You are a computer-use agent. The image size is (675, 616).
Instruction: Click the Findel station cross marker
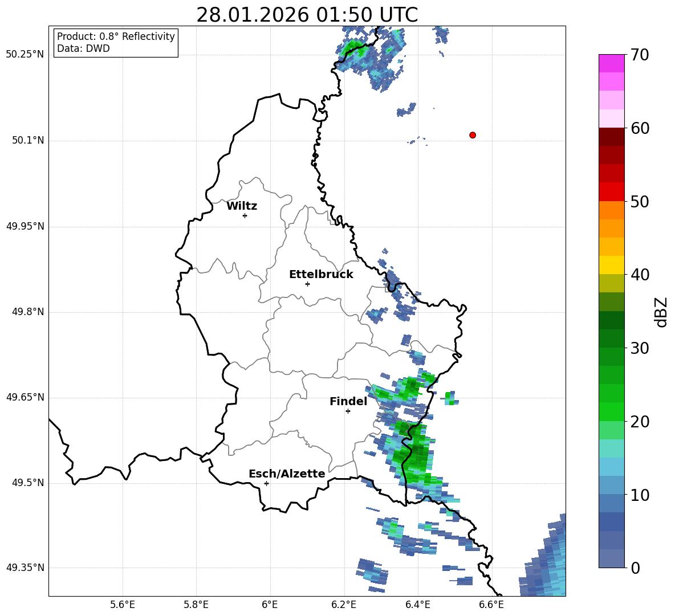pos(348,411)
